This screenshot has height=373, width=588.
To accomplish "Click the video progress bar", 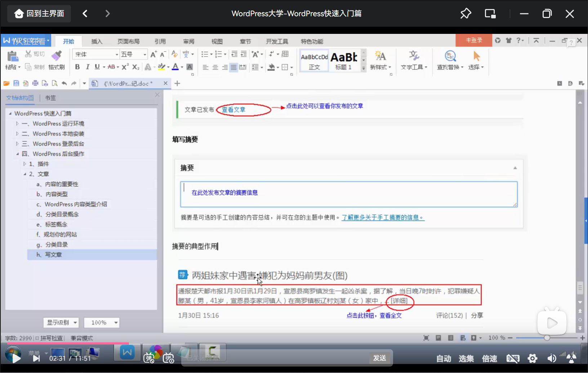I will (x=294, y=343).
